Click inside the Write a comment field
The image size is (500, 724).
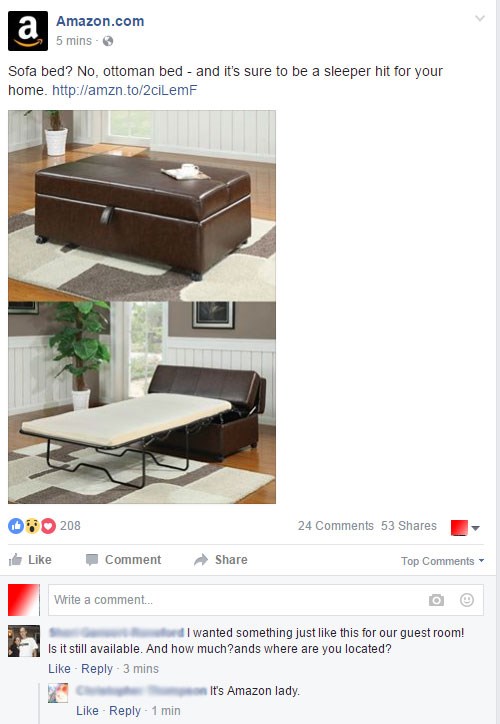pos(266,600)
